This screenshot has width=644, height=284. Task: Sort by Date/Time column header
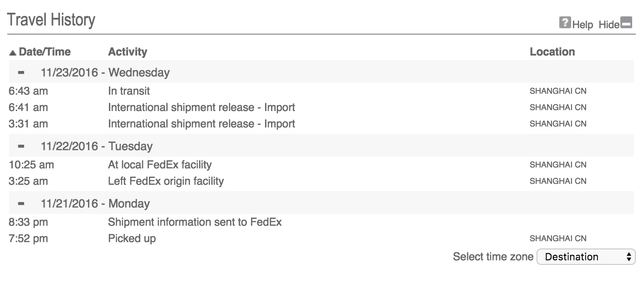click(x=45, y=52)
